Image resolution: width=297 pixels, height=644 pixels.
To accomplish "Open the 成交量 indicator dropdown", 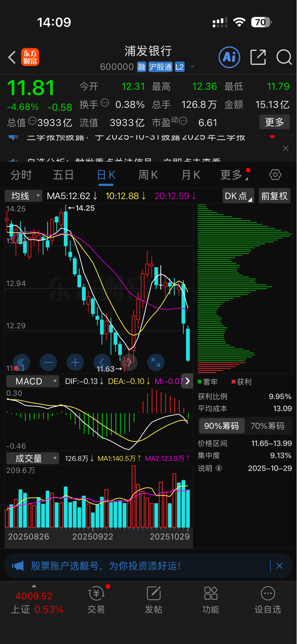I will (x=32, y=458).
